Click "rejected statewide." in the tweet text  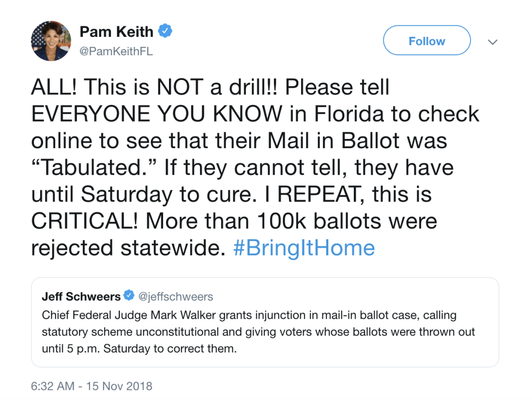click(128, 248)
